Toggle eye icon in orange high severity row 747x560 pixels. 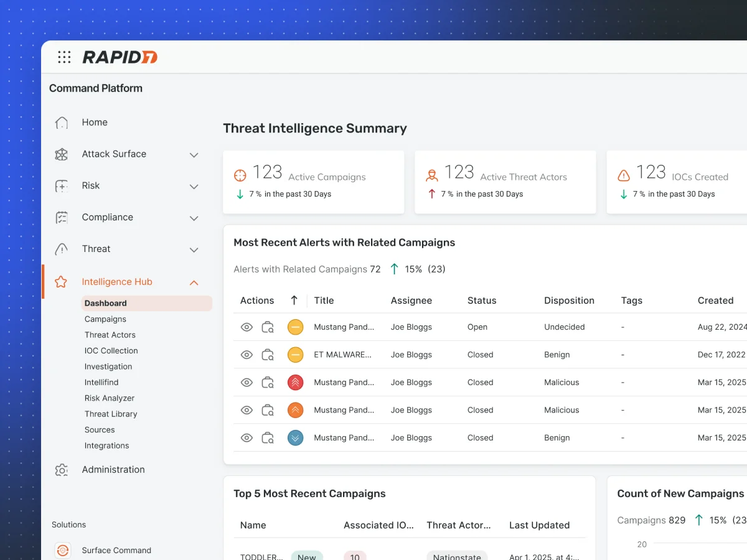coord(247,410)
